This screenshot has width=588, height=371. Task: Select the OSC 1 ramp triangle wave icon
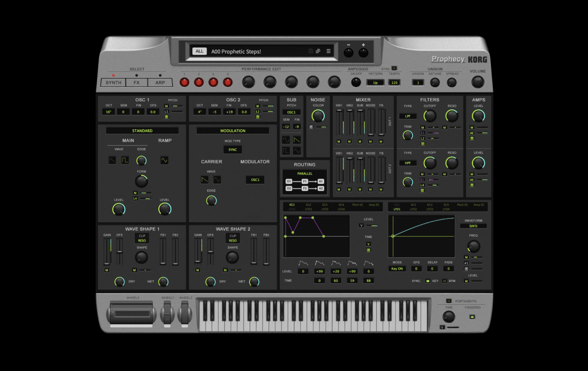click(164, 160)
